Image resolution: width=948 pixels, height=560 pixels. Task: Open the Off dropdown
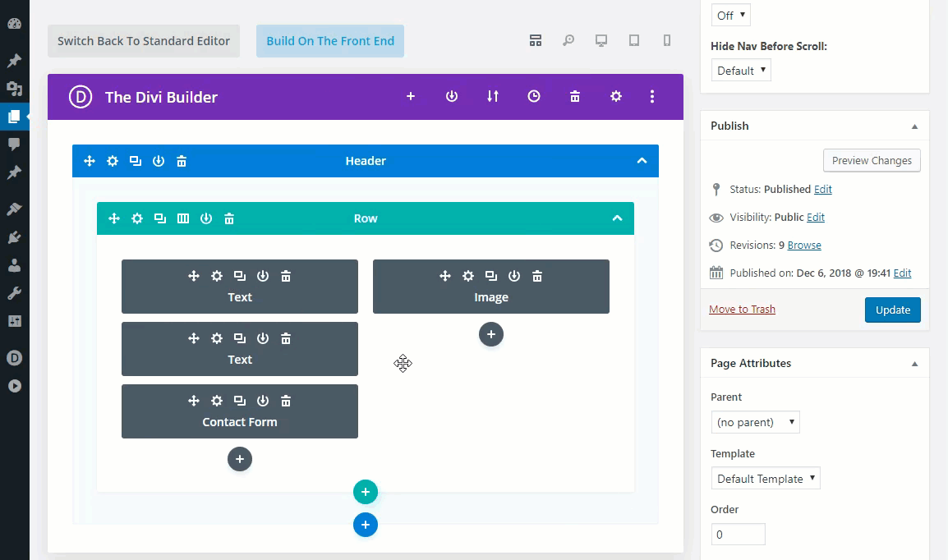(x=731, y=15)
